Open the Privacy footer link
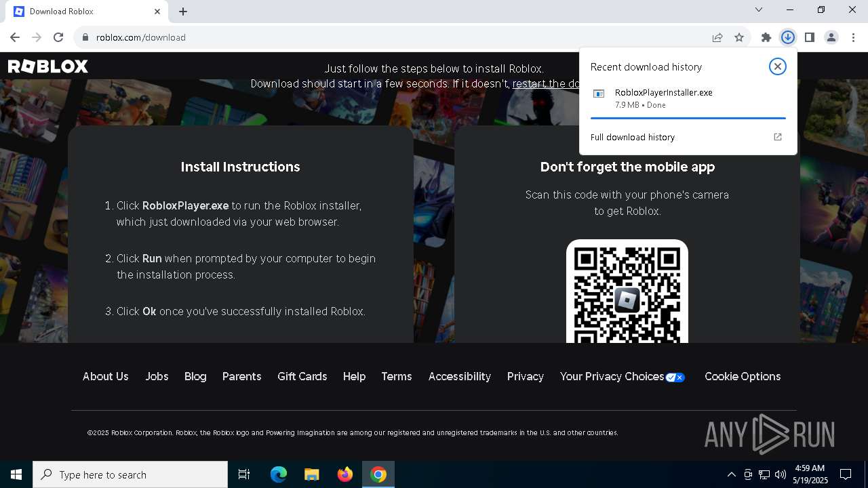Viewport: 868px width, 488px height. click(x=526, y=376)
